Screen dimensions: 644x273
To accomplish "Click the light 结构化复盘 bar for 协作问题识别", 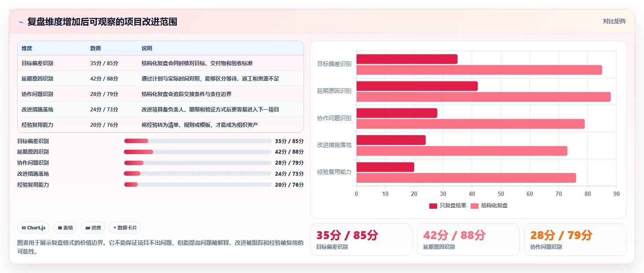I will pos(470,124).
